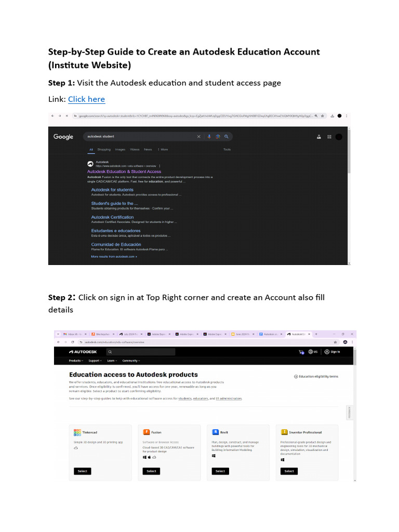Viewport: 399px width, 532px height.
Task: Select the All results tab
Action: (x=91, y=149)
